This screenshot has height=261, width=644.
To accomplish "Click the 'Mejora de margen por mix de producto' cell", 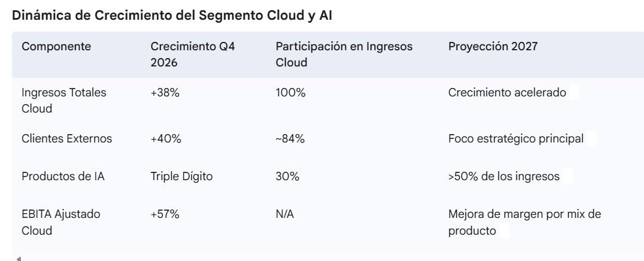I will (524, 222).
